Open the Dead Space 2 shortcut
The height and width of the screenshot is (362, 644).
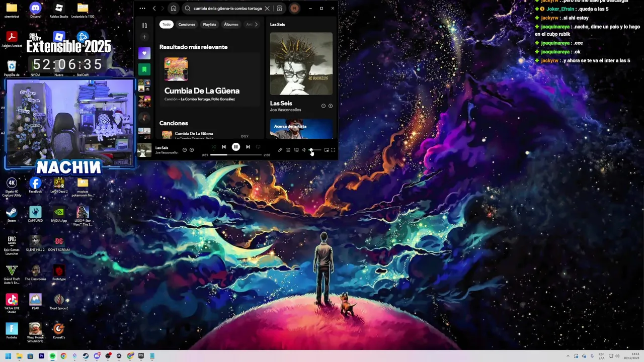(x=59, y=302)
